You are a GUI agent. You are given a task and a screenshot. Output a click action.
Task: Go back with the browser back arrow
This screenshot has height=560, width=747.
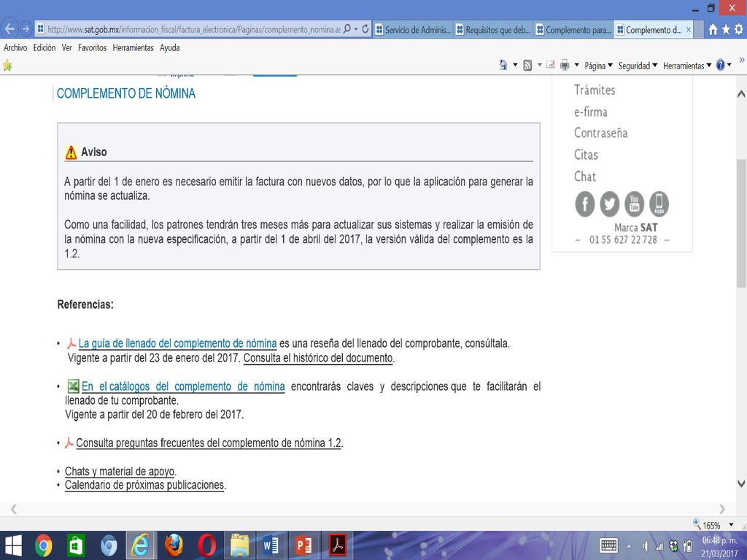point(9,28)
